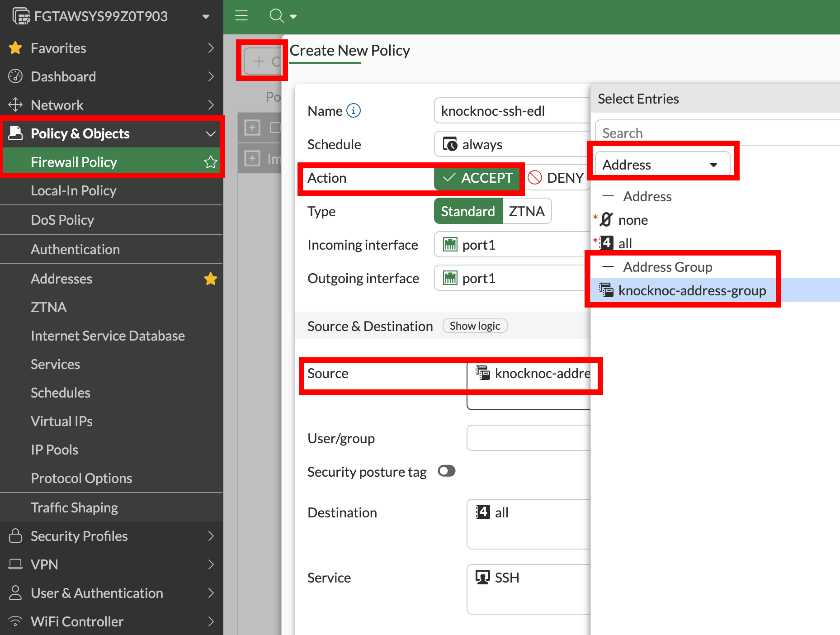Screen dimensions: 840x635
Task: Open the Local-In Policy menu item
Action: (x=74, y=190)
